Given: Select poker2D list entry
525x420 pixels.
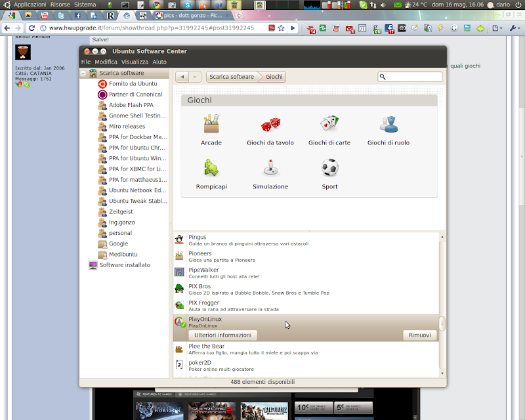Looking at the screenshot, I should pyautogui.click(x=306, y=366).
